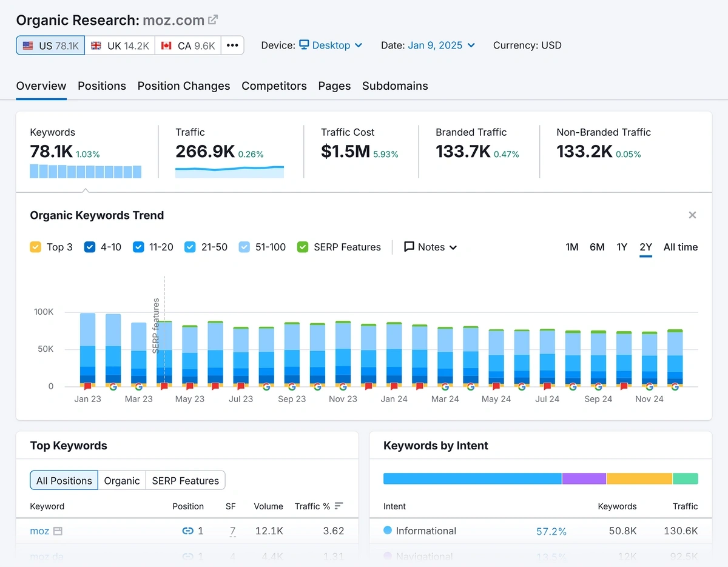Select the 2Y trend range

(645, 247)
